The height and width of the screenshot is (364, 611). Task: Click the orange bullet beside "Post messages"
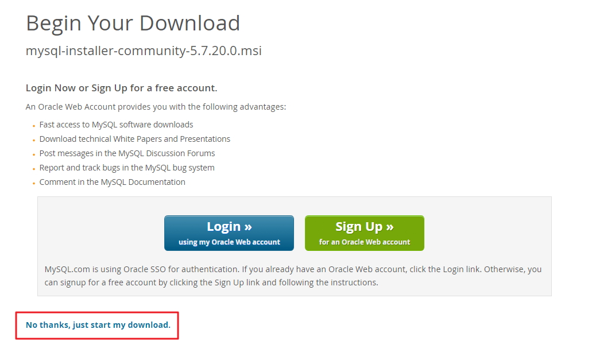click(34, 155)
